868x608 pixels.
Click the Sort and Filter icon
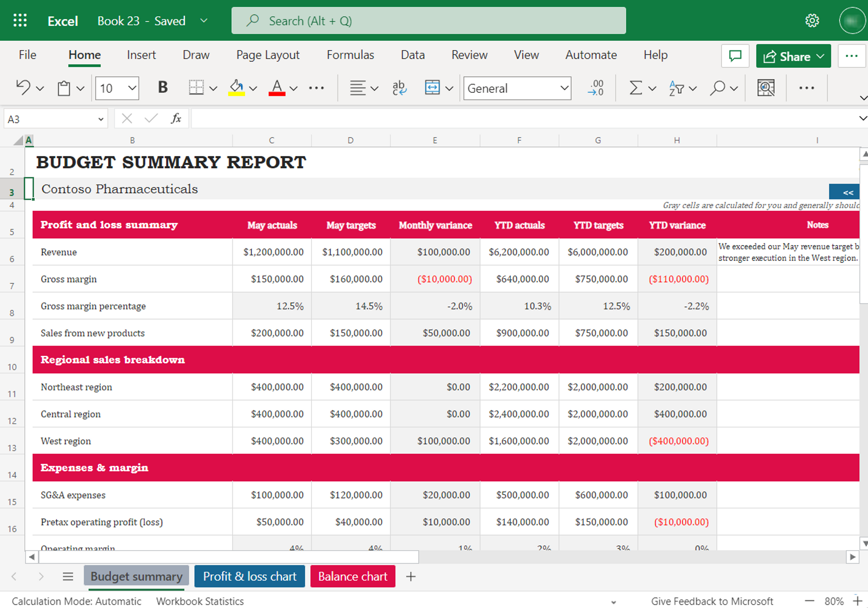pos(676,88)
